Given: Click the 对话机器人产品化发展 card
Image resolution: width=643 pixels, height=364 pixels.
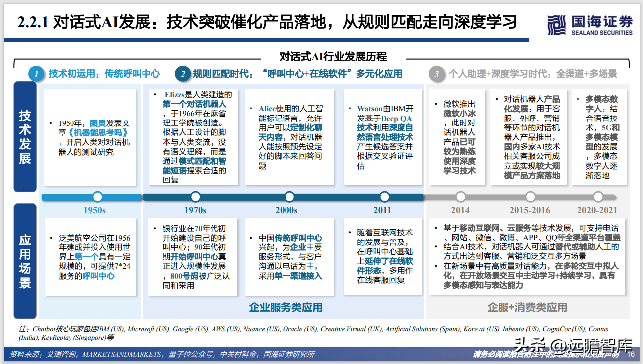Looking at the screenshot, I should [529, 136].
